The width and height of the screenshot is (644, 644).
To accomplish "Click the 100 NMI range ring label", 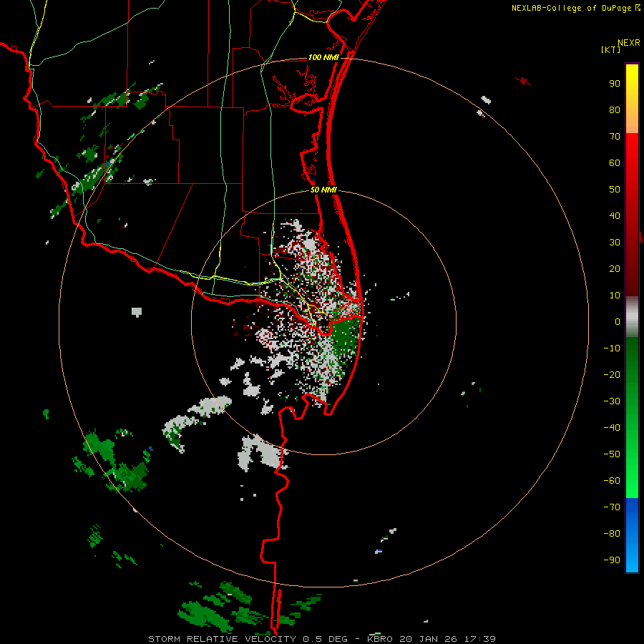I will click(x=323, y=57).
